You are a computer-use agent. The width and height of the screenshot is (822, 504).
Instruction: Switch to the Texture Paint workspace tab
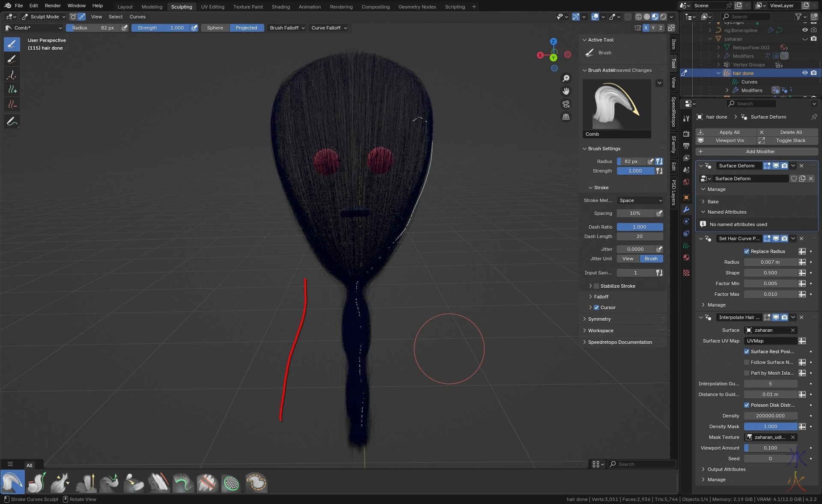coord(248,7)
